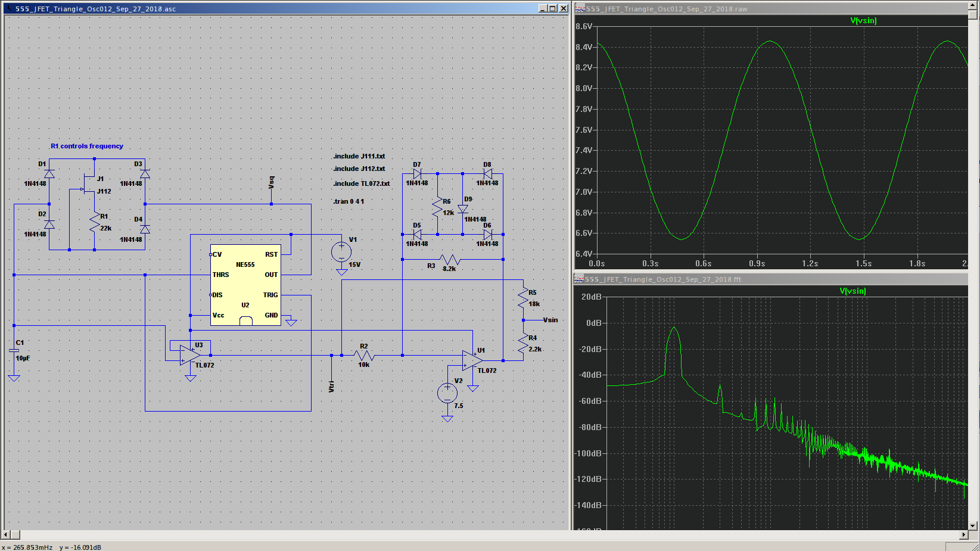980x551 pixels.
Task: Activate the .raw waveform window title bar
Action: [x=770, y=8]
